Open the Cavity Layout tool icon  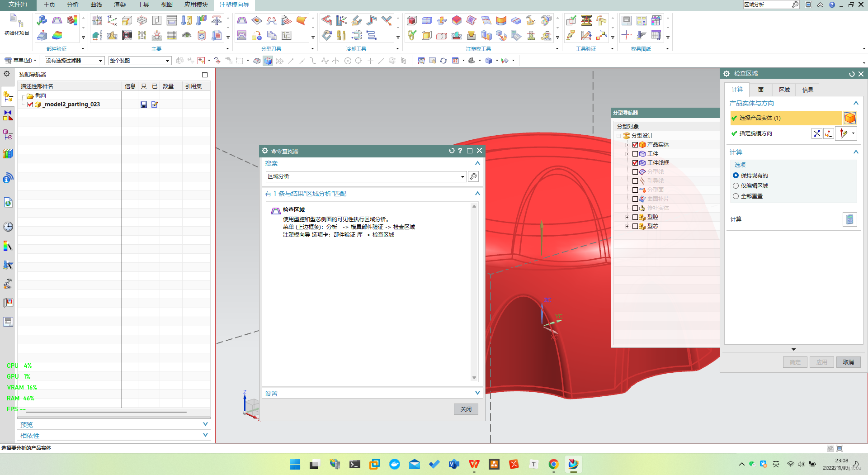tap(142, 20)
